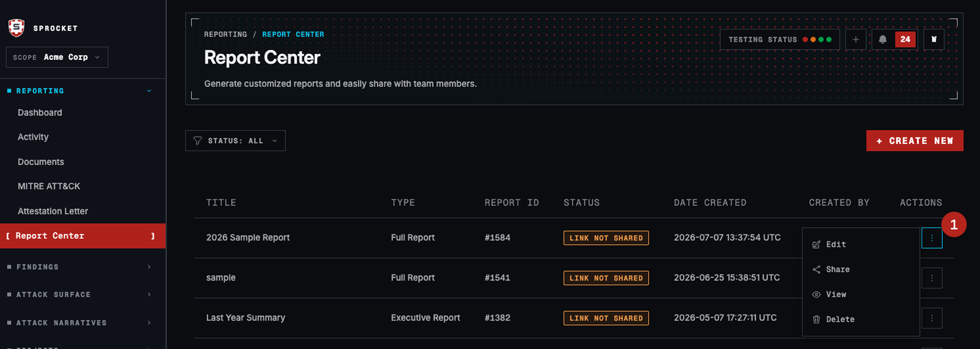980x349 pixels.
Task: Choose Delete from the context menu
Action: [x=861, y=319]
